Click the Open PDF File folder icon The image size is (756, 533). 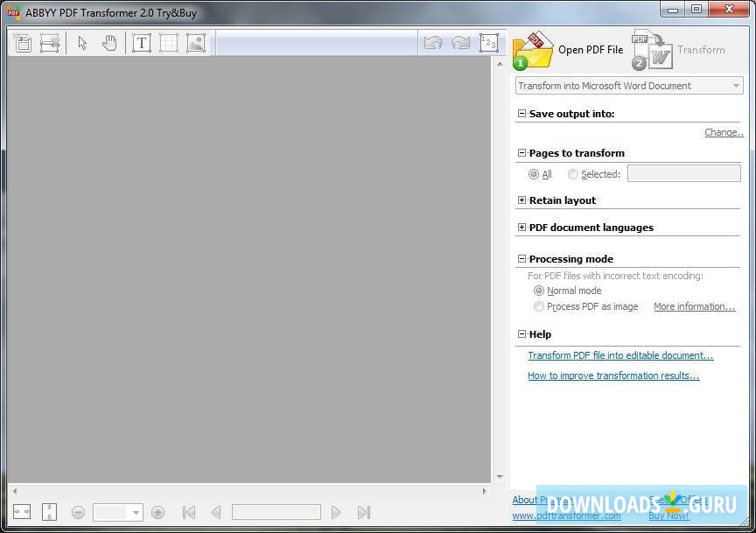click(x=533, y=50)
